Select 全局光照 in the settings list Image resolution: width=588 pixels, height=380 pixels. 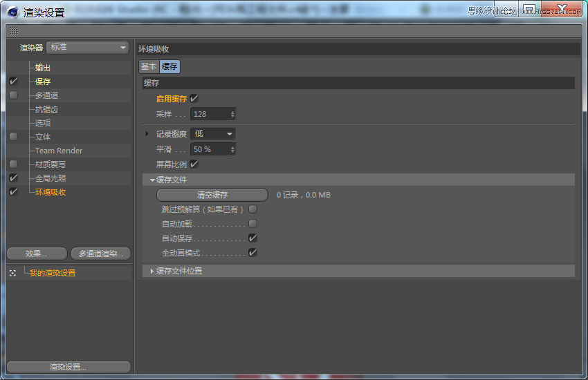(50, 178)
